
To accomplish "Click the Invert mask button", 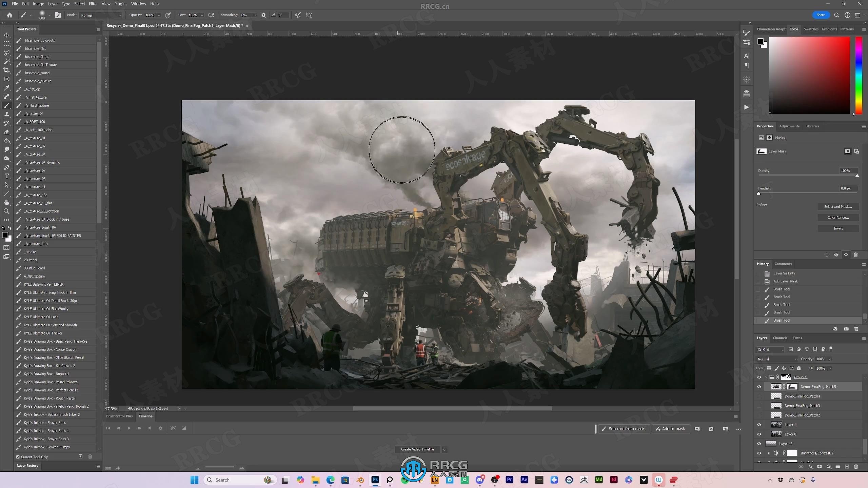I will coord(838,228).
